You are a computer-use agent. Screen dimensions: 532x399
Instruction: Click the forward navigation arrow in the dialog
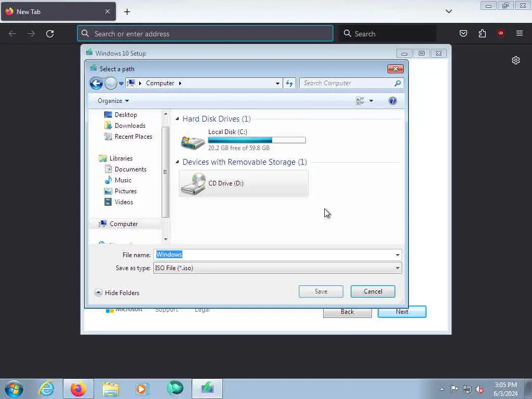(x=111, y=84)
